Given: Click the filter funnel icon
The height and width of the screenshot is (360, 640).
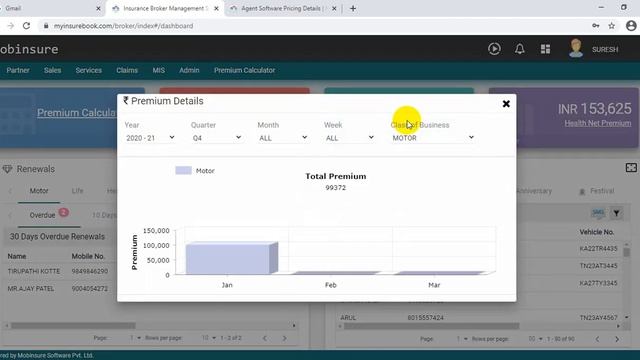Looking at the screenshot, I should pyautogui.click(x=616, y=213).
